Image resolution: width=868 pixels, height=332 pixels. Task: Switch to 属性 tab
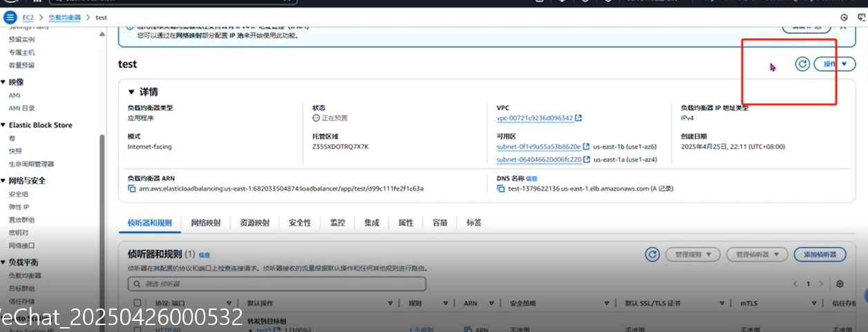(406, 223)
